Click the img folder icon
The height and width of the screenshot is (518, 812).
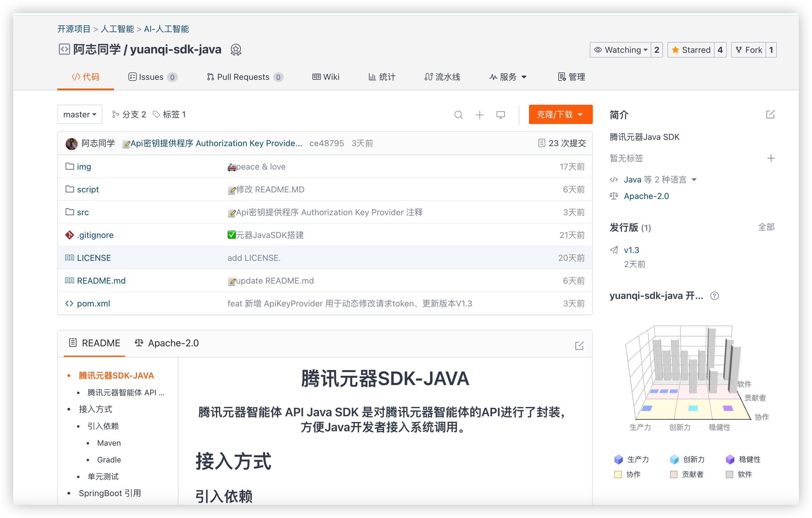[x=70, y=166]
